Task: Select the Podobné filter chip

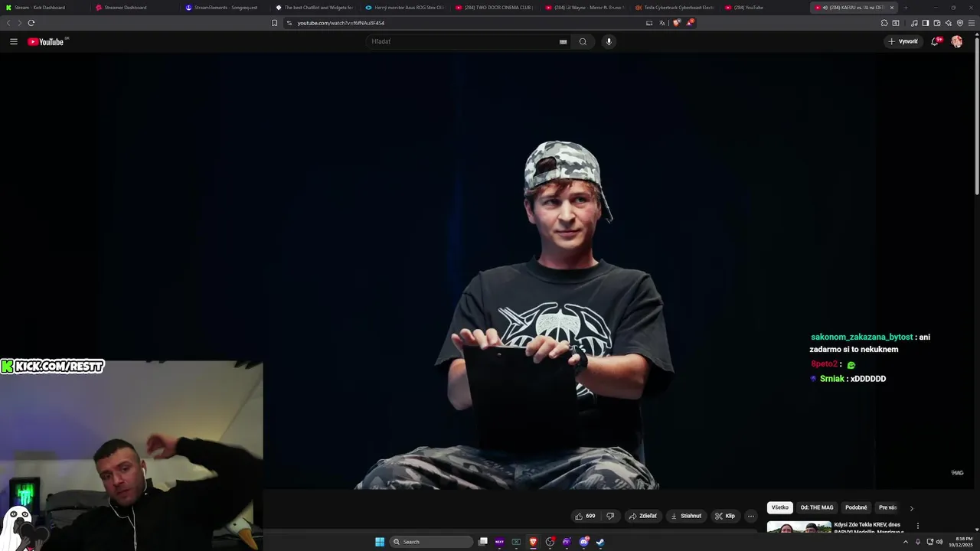Action: [x=856, y=507]
